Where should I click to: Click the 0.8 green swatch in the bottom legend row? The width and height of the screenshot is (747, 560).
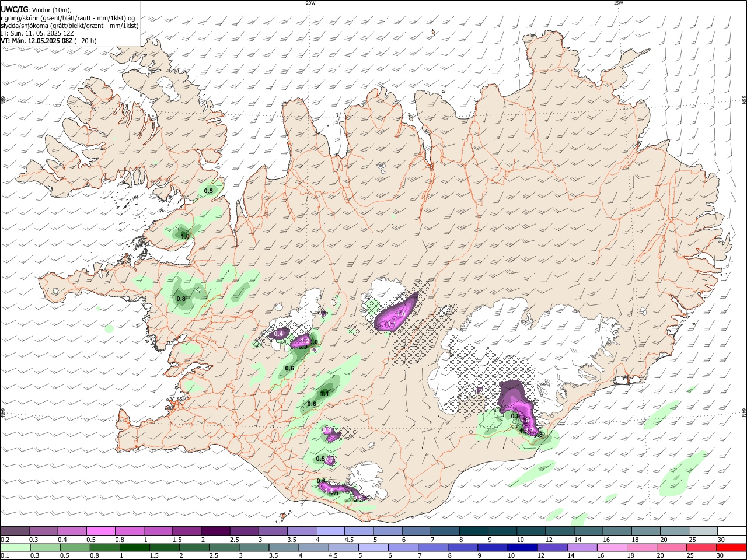(x=104, y=547)
